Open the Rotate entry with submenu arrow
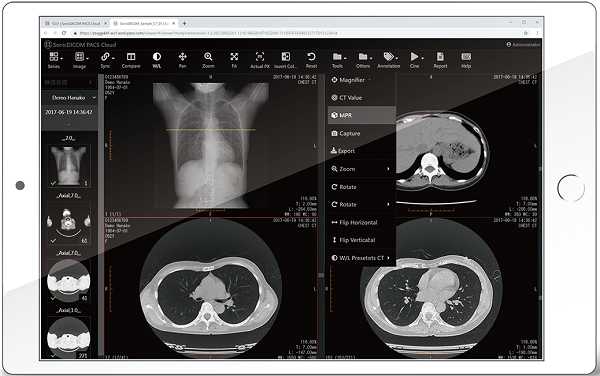 pyautogui.click(x=362, y=205)
